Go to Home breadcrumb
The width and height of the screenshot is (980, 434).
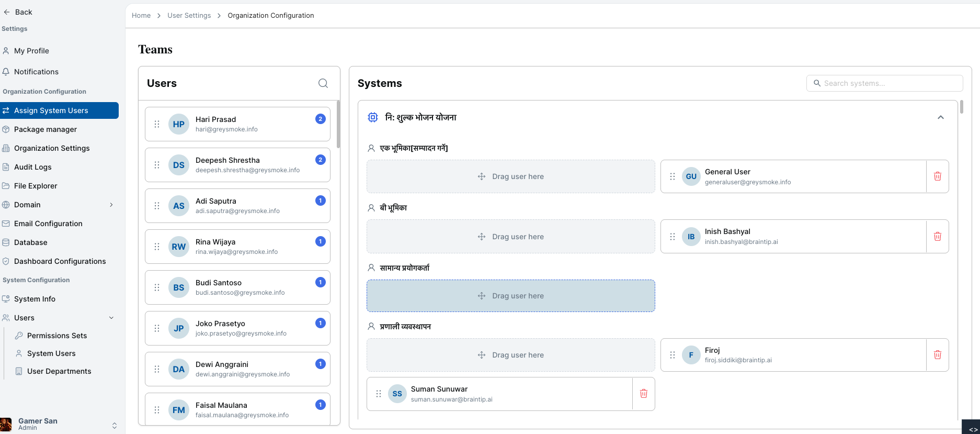click(141, 16)
